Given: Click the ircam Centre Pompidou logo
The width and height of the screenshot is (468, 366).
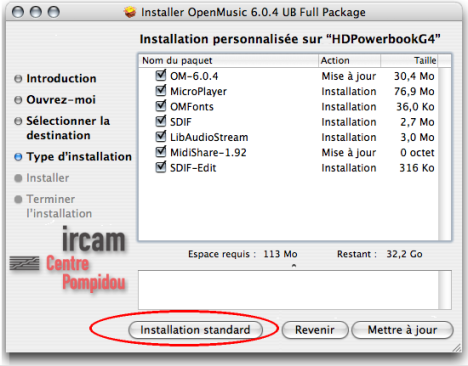Looking at the screenshot, I should click(68, 260).
